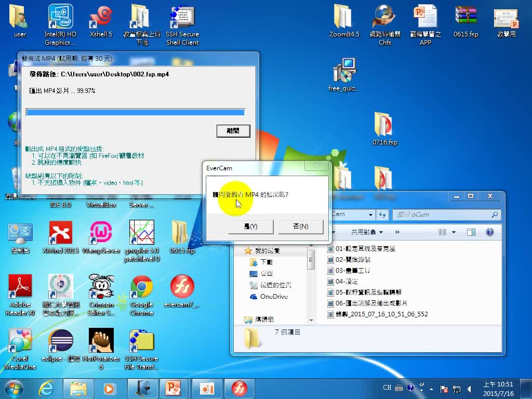532x399 pixels.
Task: Click 是(Y) in the EverCam dialog
Action: [x=251, y=227]
